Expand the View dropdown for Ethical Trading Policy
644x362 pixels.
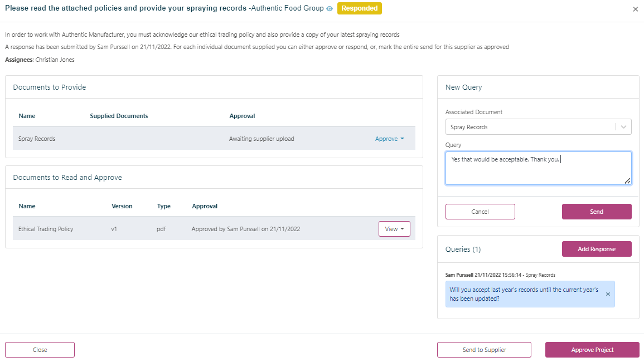pos(394,229)
